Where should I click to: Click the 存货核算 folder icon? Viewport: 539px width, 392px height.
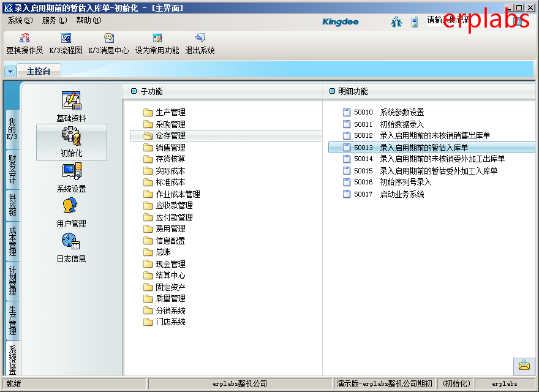[x=148, y=159]
